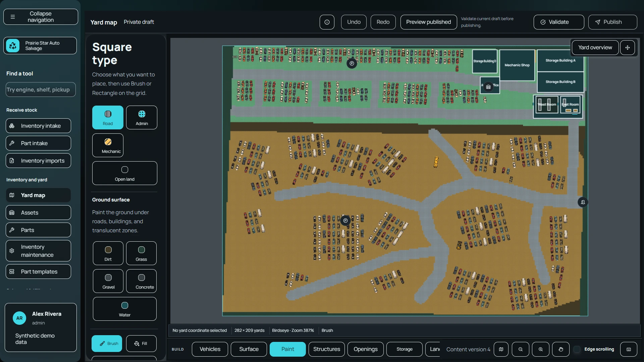Screen dimensions: 644x362
Task: Choose the Admin square type
Action: click(142, 117)
